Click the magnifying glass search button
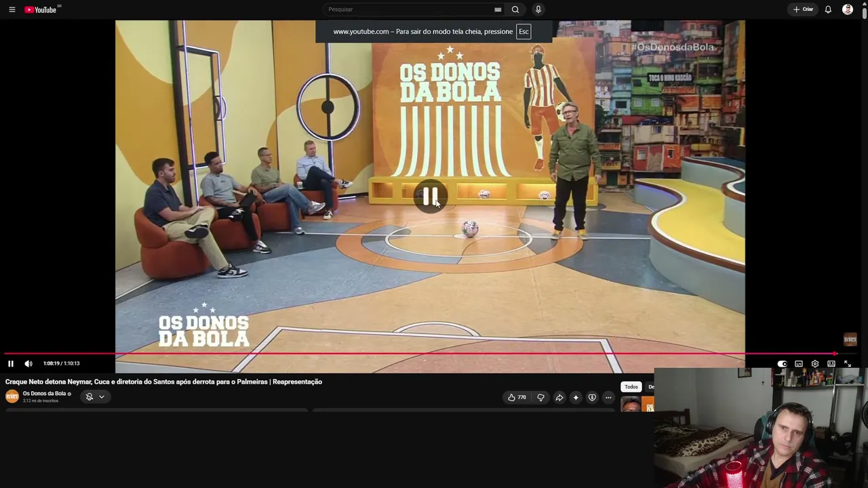The height and width of the screenshot is (488, 868). pos(515,9)
